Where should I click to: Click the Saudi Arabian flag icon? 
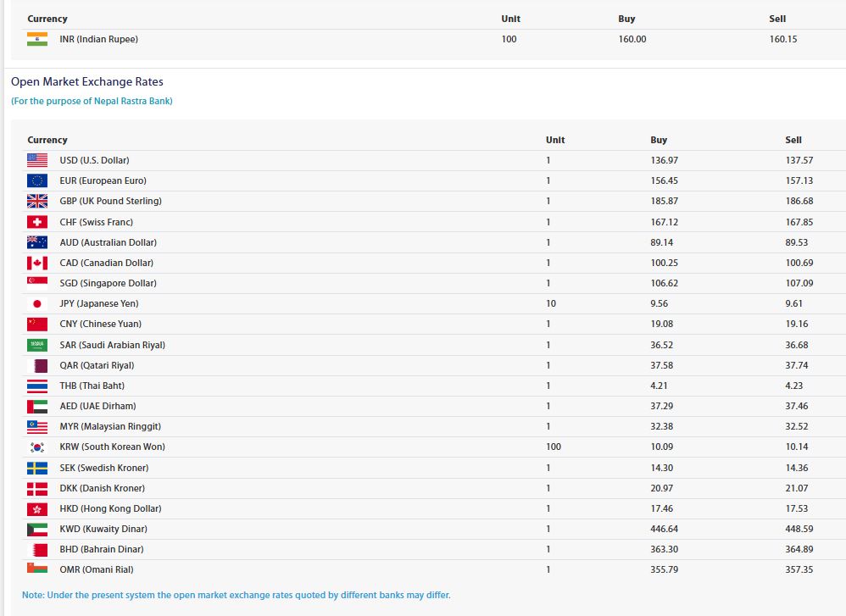tap(37, 345)
